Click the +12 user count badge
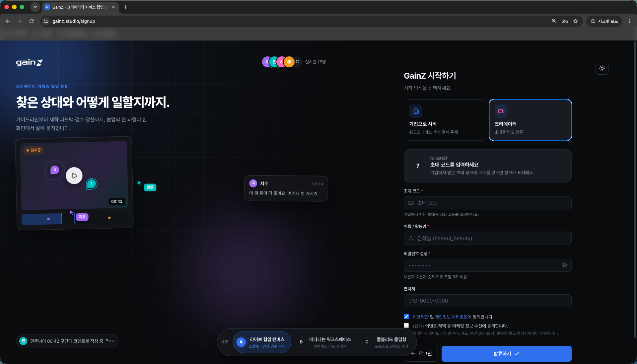Viewport: 637px width, 364px height. (x=298, y=62)
